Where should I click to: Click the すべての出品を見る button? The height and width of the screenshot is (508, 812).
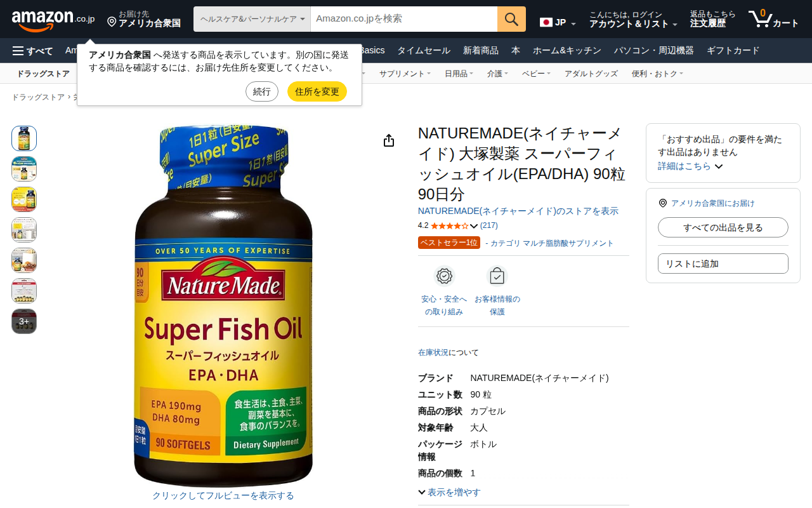[x=723, y=227]
